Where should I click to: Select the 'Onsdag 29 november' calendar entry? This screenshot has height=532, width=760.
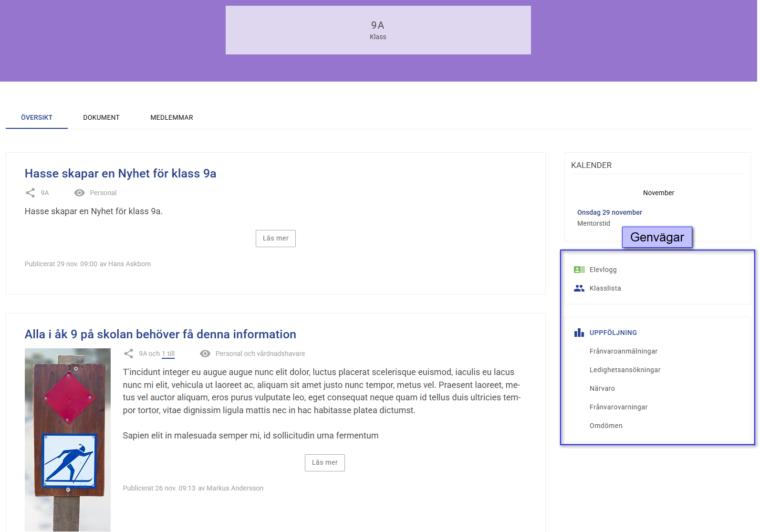click(x=610, y=212)
